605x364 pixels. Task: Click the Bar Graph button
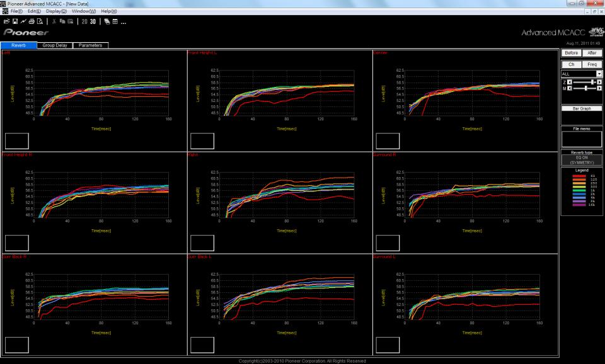582,108
